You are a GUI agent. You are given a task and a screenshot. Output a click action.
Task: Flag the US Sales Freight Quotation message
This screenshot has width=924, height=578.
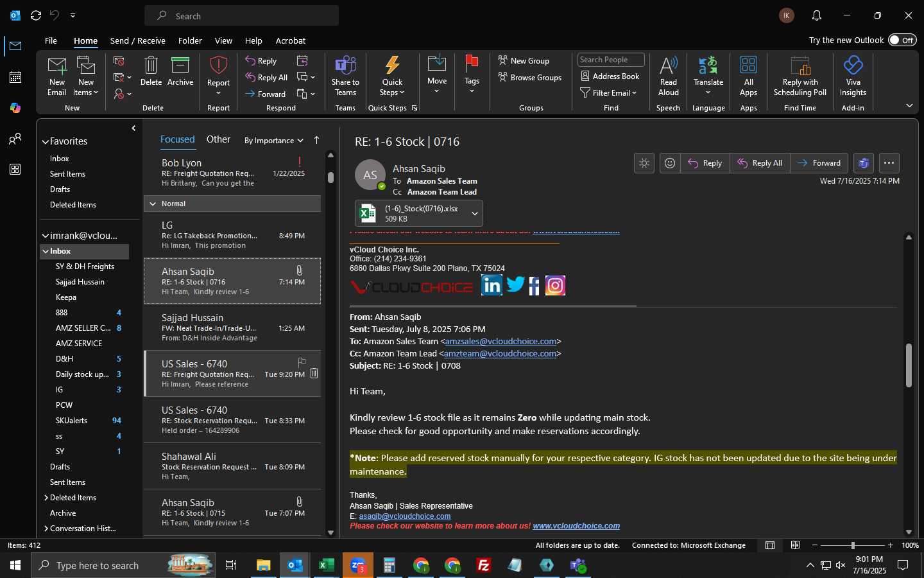[x=302, y=362]
